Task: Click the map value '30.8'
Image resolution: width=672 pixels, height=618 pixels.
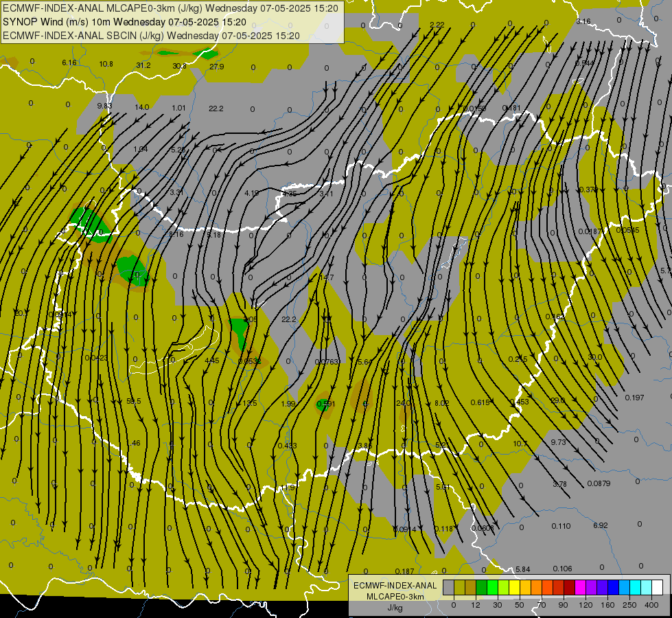Action: click(x=180, y=66)
